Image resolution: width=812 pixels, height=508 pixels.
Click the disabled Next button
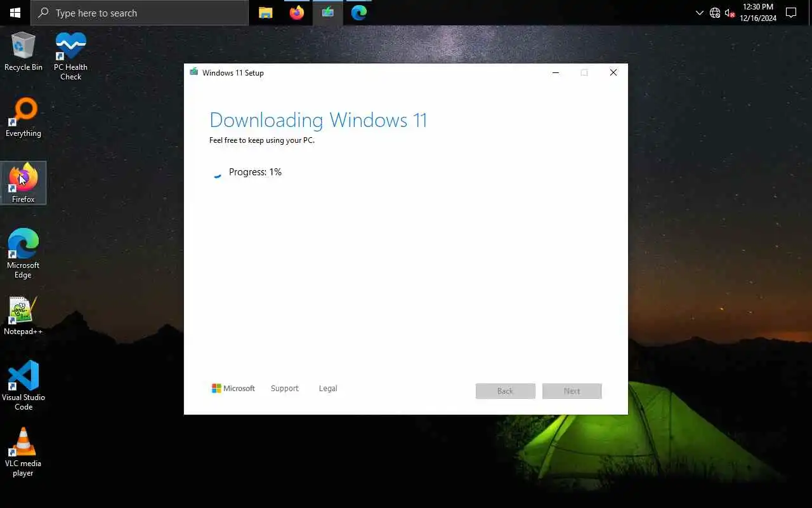(x=572, y=391)
